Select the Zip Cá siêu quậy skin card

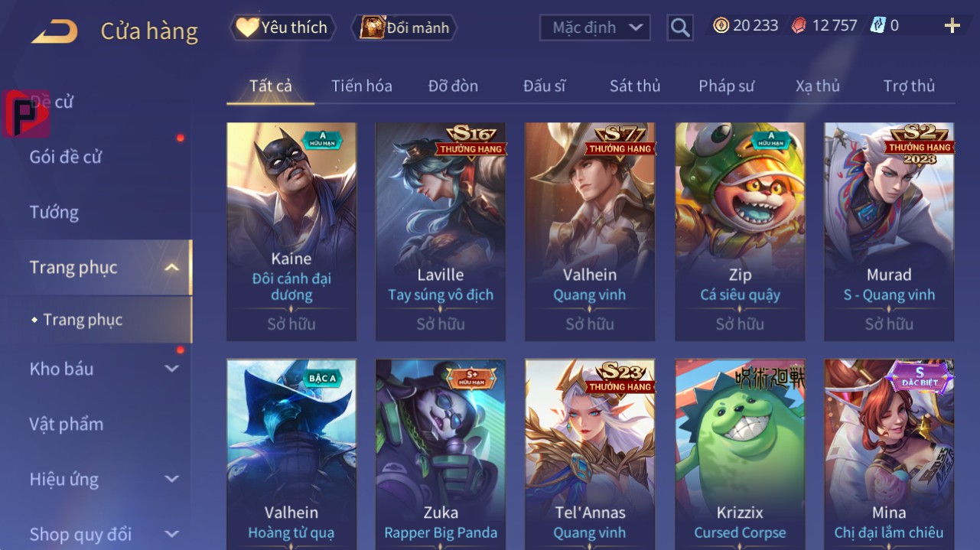click(x=740, y=231)
